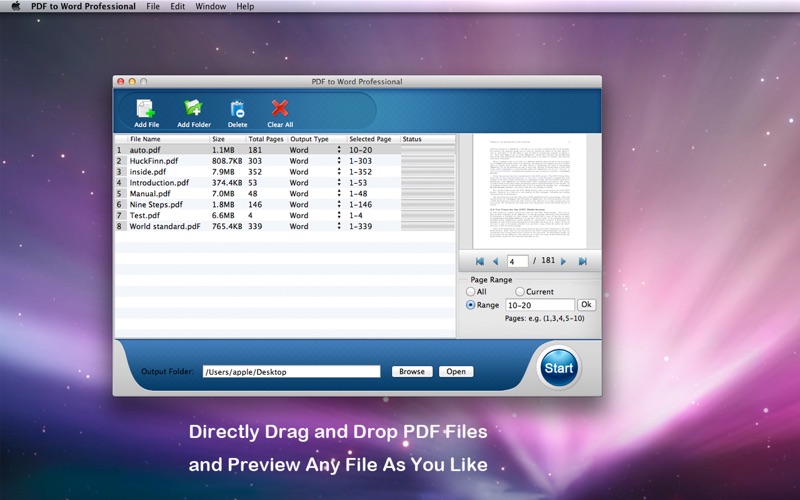Open output type dropdown for auto.pdf
Screen dimensions: 800x500
point(339,149)
